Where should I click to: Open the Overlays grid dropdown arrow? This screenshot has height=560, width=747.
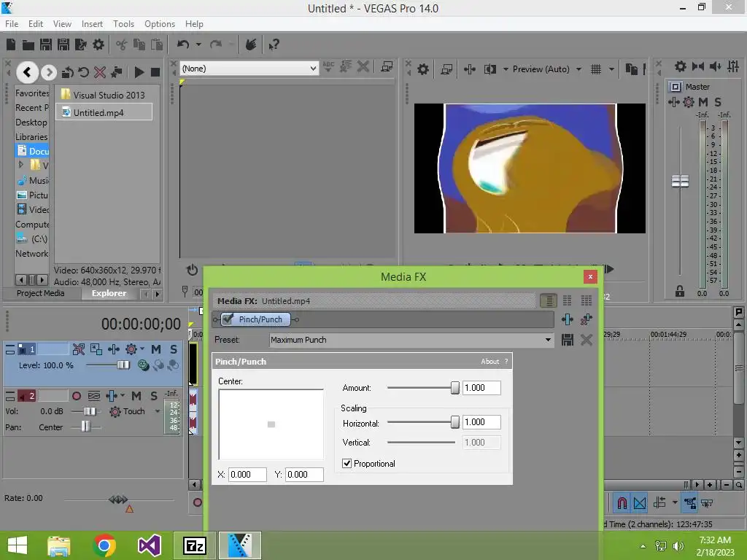tap(611, 69)
